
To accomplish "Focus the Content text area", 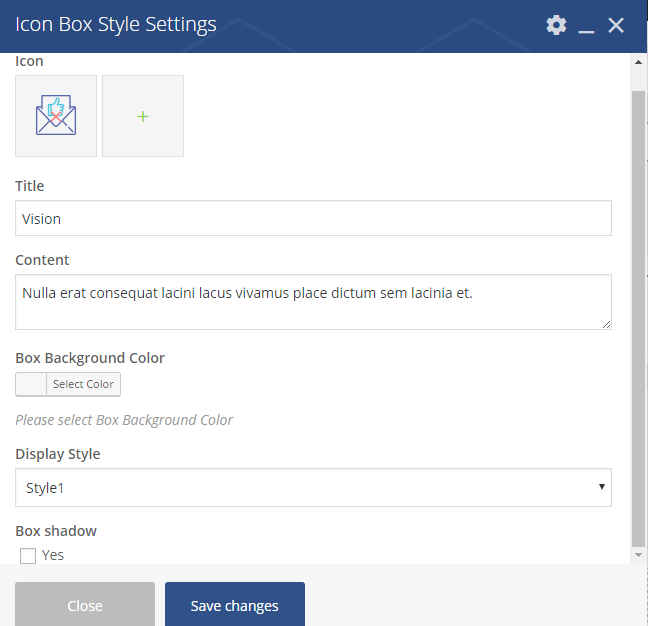I will pos(313,302).
